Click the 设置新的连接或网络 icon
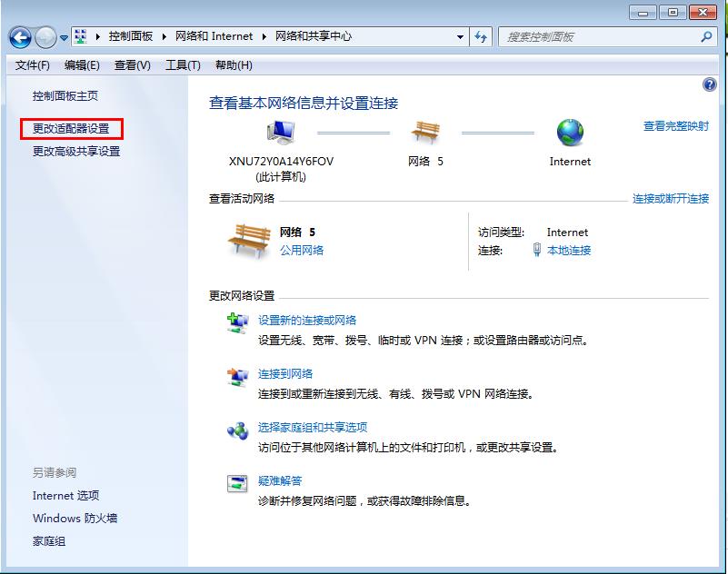 [237, 323]
